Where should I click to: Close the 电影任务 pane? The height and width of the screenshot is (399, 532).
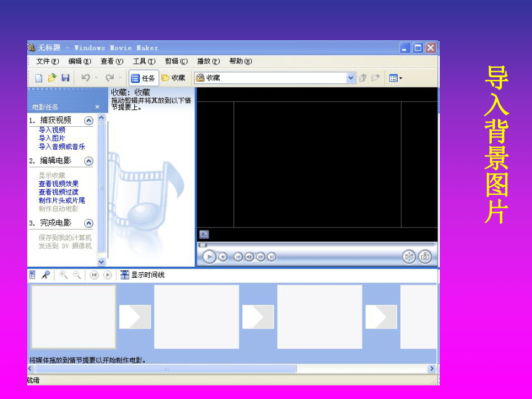[x=97, y=107]
